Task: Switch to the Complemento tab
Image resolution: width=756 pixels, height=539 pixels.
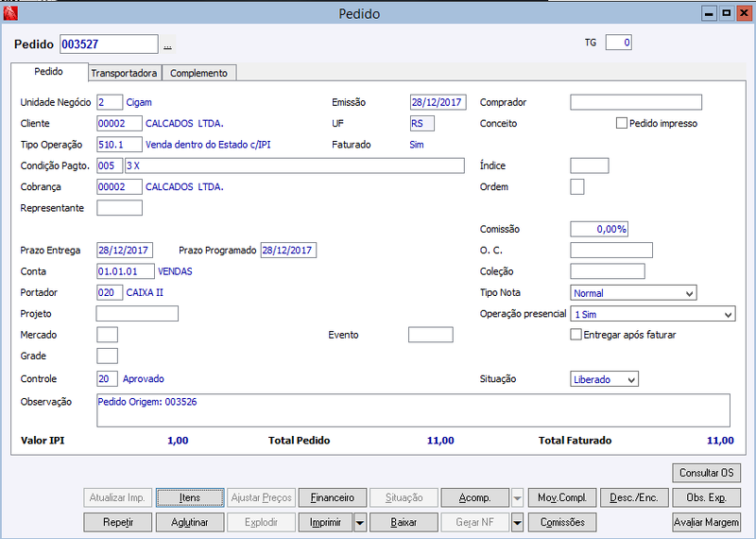Action: coord(198,73)
